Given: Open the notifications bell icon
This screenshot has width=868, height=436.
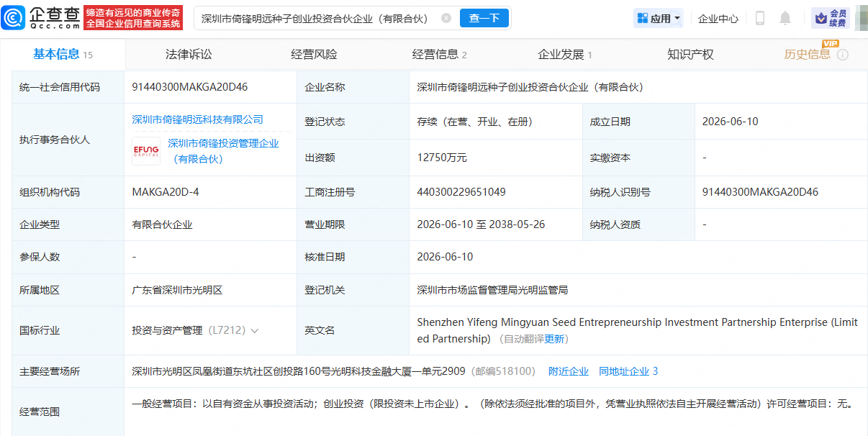Looking at the screenshot, I should coord(785,18).
